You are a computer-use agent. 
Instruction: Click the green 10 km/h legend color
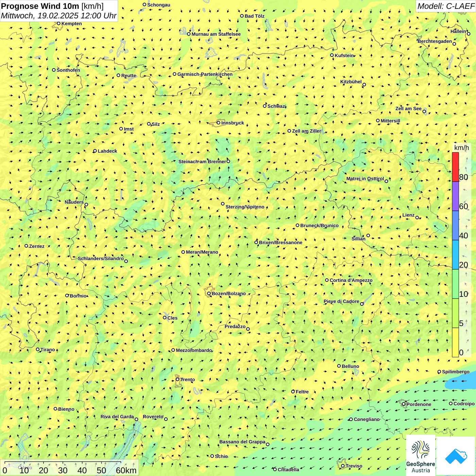point(455,284)
